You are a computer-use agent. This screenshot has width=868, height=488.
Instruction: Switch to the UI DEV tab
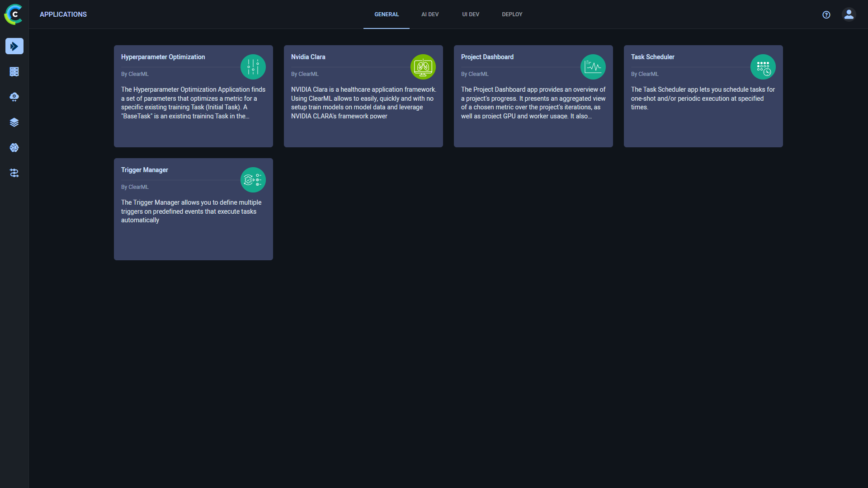tap(471, 14)
